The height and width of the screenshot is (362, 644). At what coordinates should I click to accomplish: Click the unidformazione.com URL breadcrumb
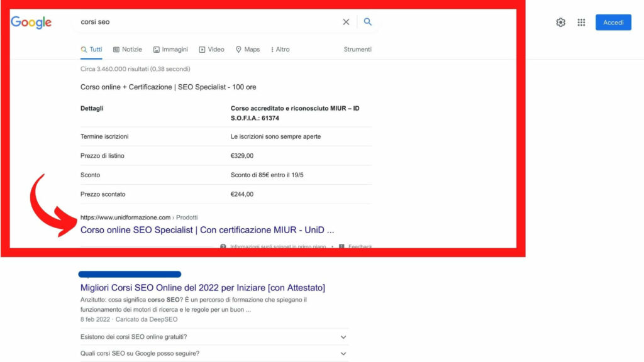(139, 217)
